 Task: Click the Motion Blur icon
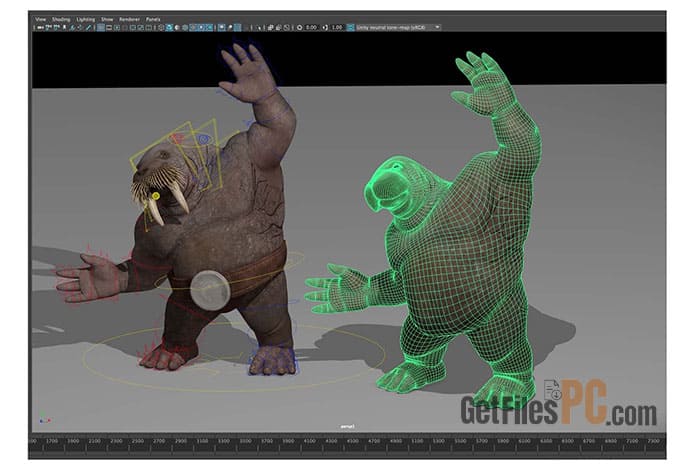coord(230,28)
